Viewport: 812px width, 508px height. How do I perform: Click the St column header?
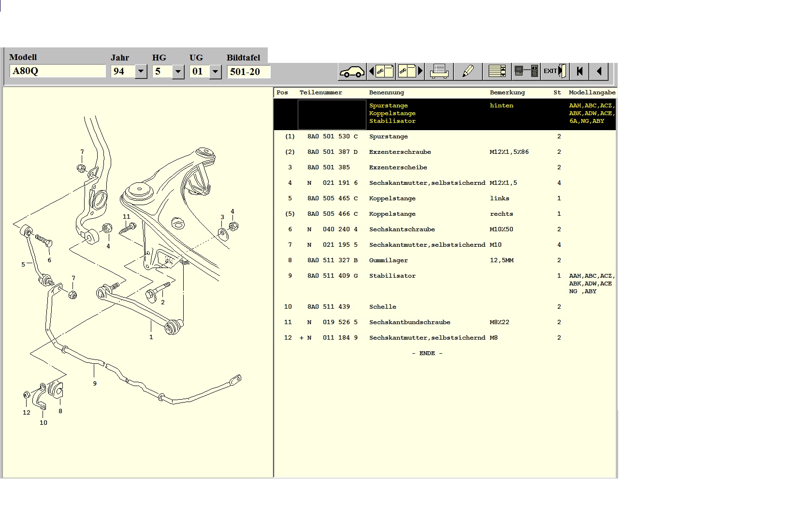pyautogui.click(x=557, y=92)
